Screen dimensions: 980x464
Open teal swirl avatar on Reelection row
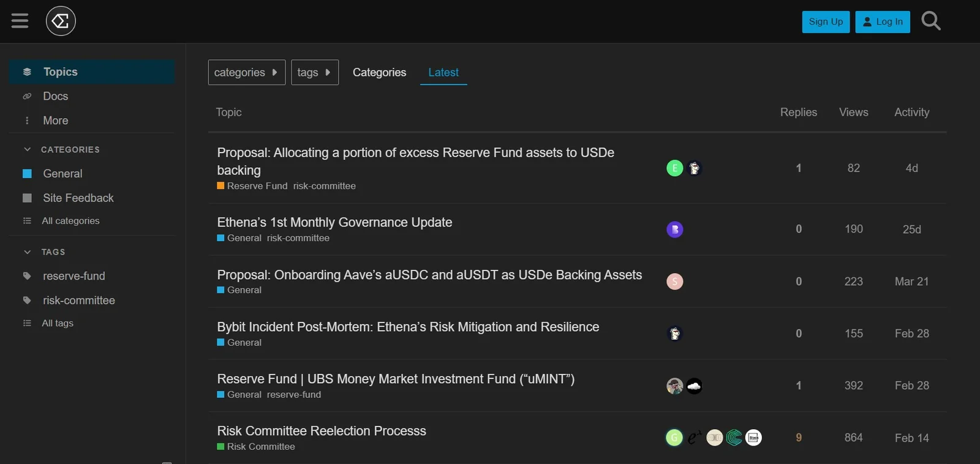734,438
